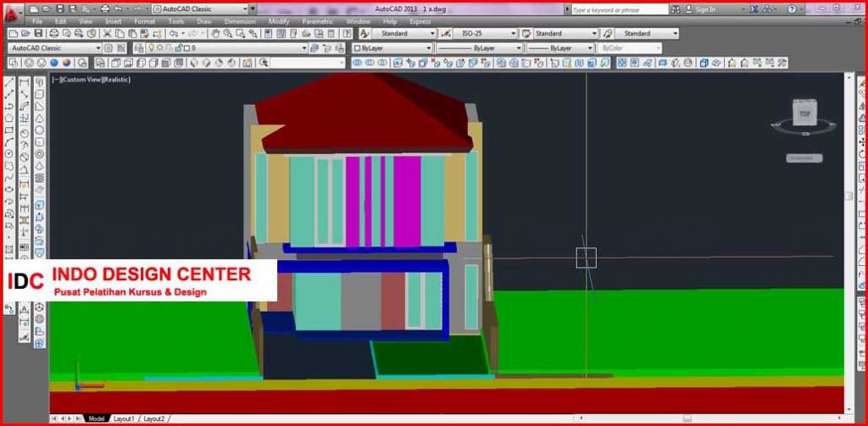Click Layer Previous icon
The image size is (868, 426).
pos(326,48)
